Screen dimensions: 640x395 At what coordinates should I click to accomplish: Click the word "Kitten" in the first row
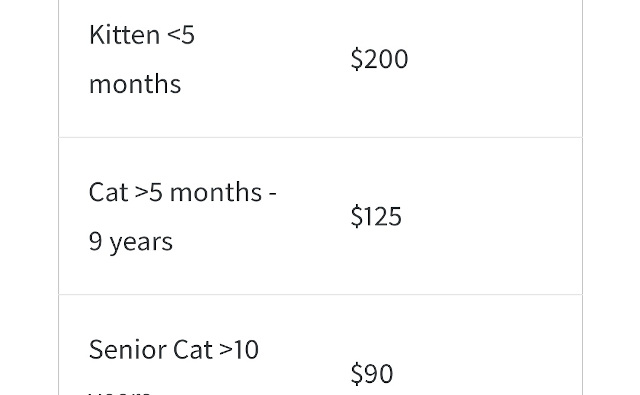pyautogui.click(x=124, y=35)
